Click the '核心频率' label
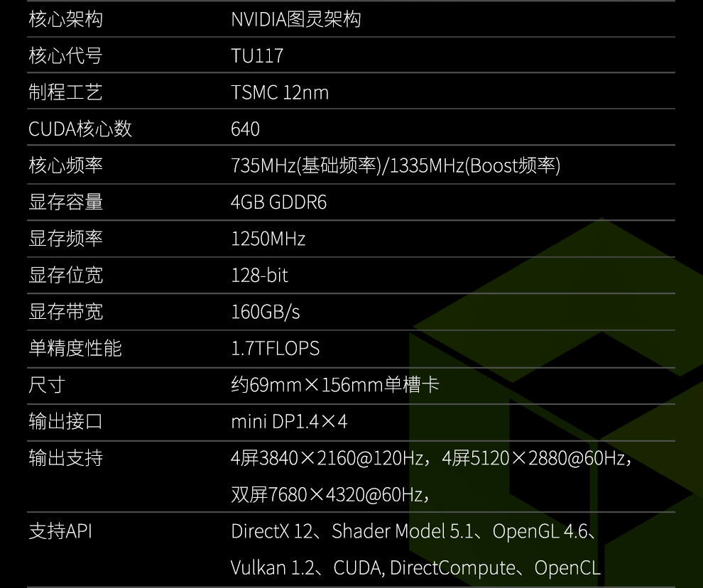Screen dimensions: 703x588 click(x=66, y=165)
